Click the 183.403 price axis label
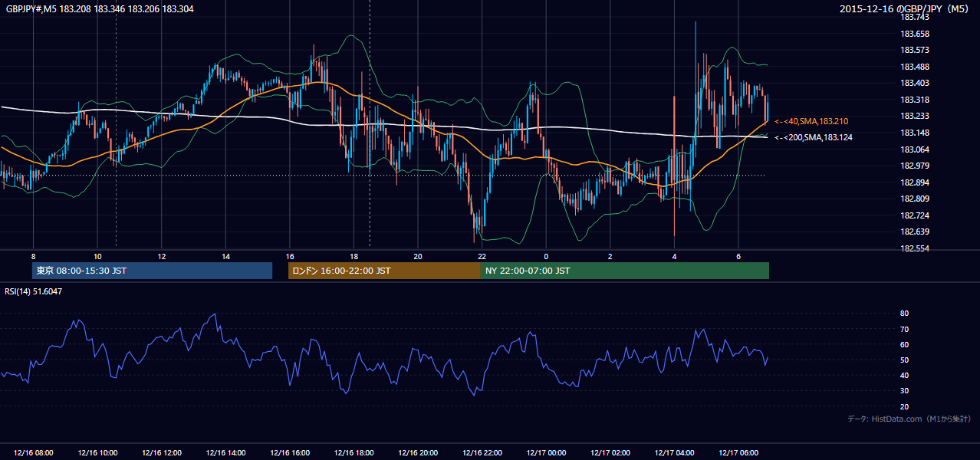The width and height of the screenshot is (980, 460). [914, 83]
